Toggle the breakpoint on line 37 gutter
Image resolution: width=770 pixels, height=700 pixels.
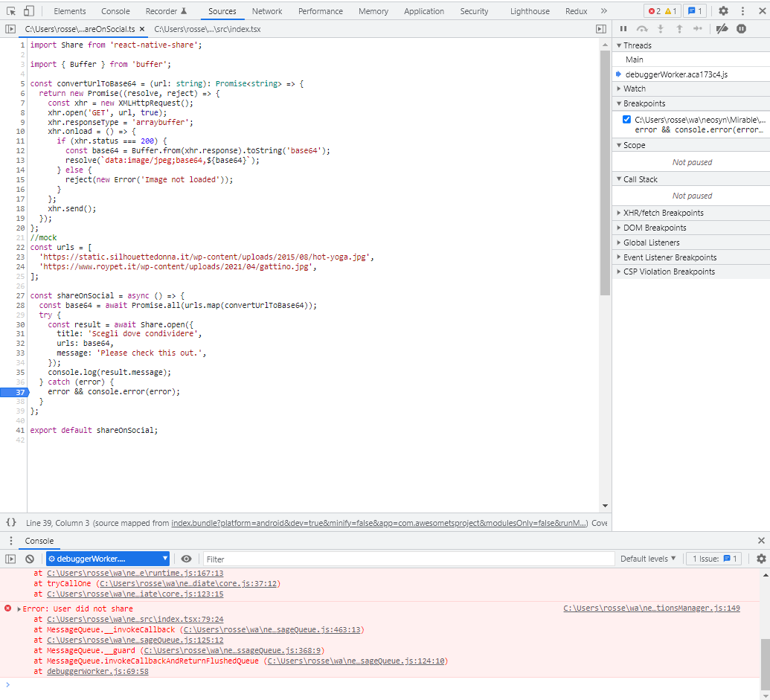click(14, 392)
